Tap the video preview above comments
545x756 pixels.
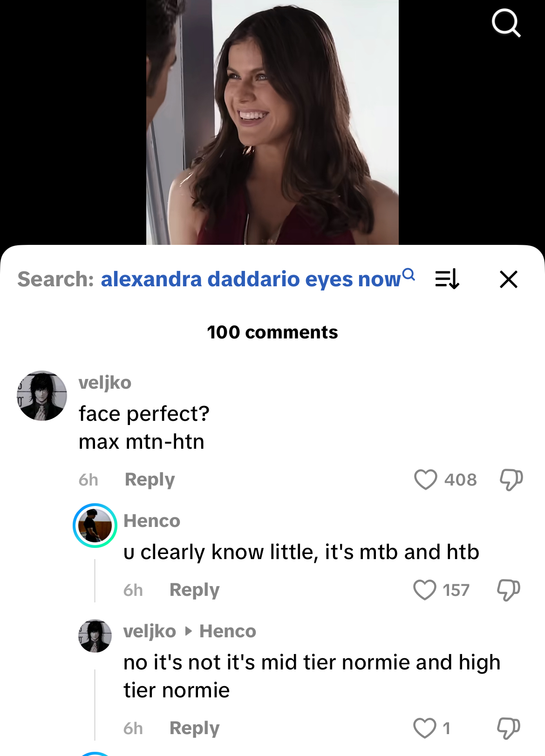272,122
